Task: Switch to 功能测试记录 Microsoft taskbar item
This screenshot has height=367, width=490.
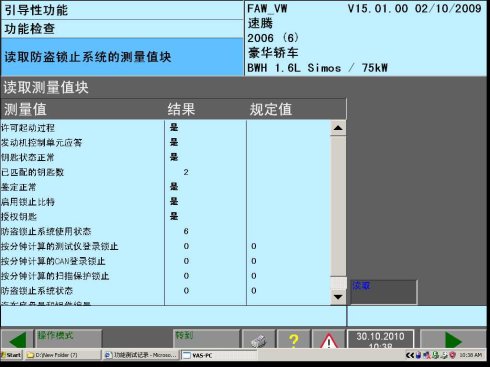Action: coord(141,355)
